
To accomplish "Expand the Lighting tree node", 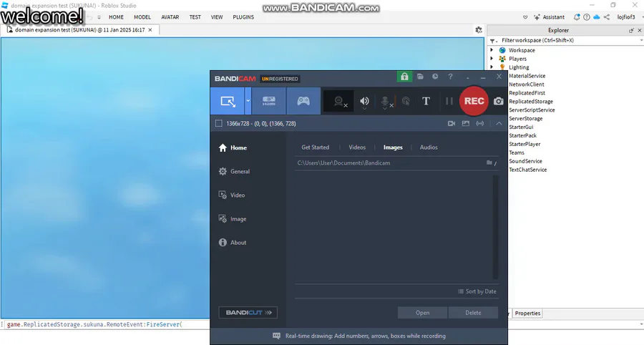I will (491, 67).
